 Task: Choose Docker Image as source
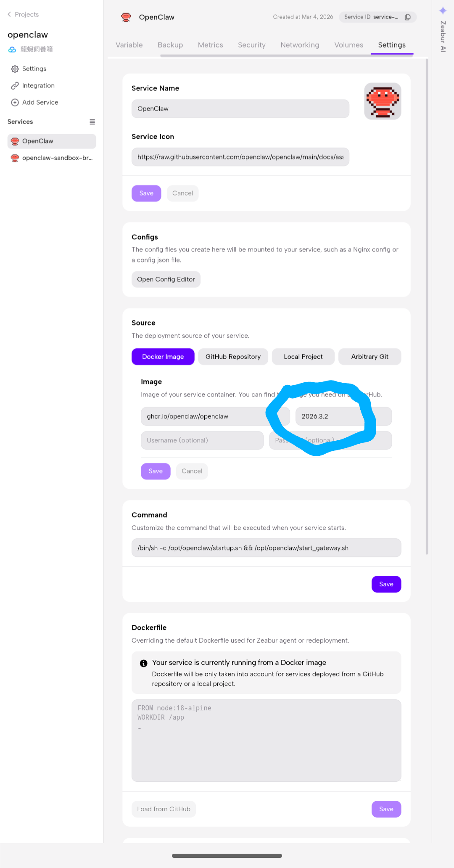pyautogui.click(x=163, y=357)
